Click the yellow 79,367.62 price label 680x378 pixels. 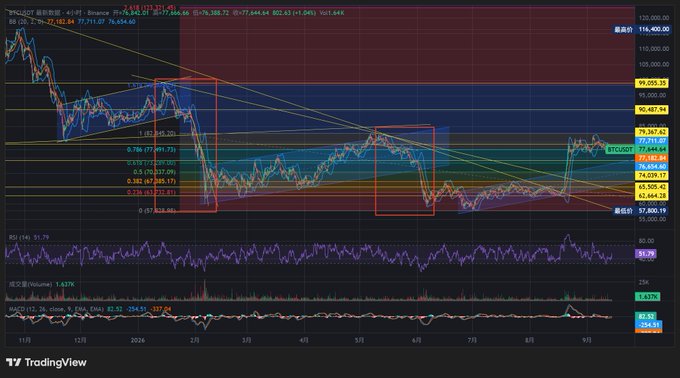[x=652, y=132]
